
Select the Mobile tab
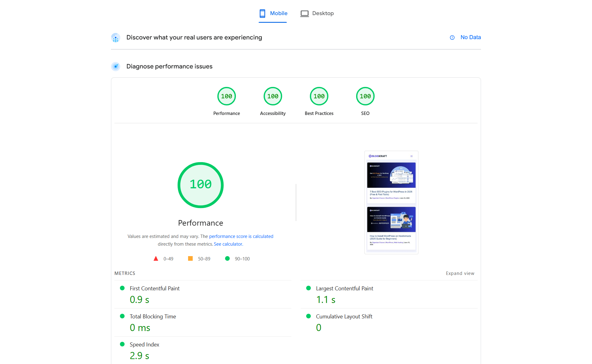pos(273,13)
